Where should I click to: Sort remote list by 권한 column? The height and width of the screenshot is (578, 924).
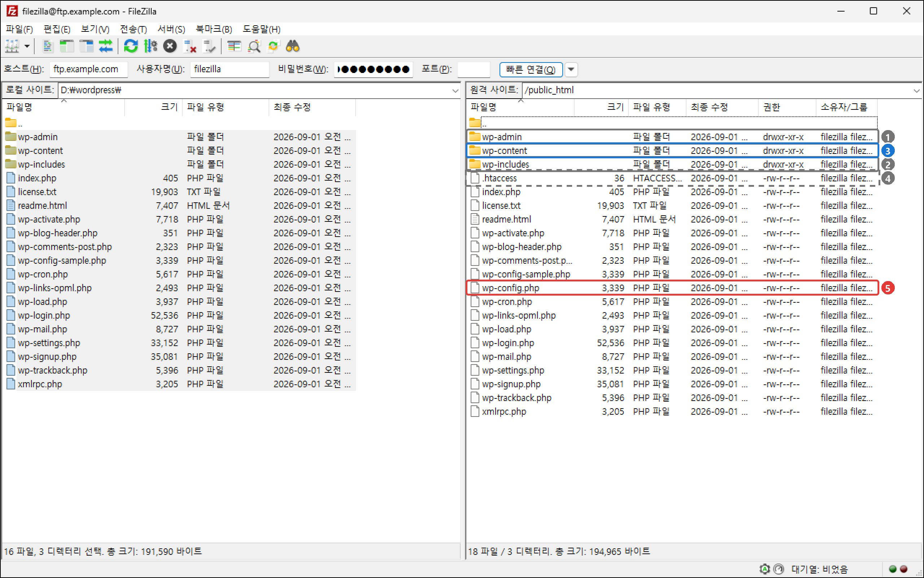tap(787, 107)
